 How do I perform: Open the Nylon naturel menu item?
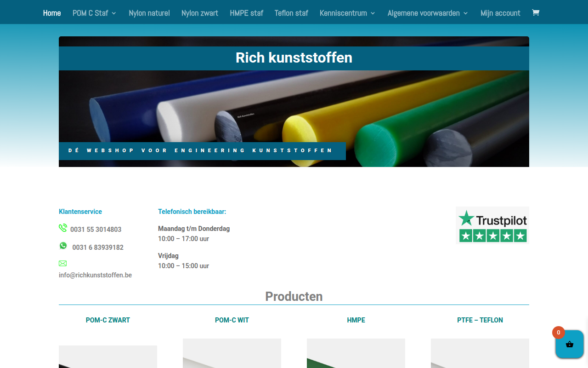[149, 13]
